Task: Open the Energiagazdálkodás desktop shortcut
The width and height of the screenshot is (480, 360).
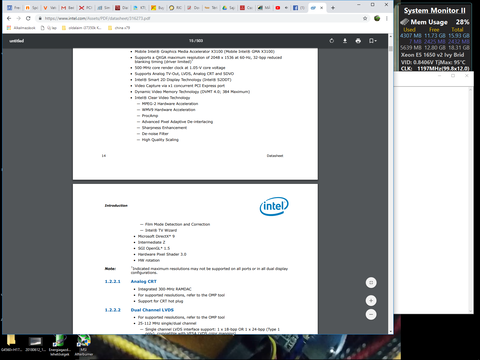Action: point(60,345)
